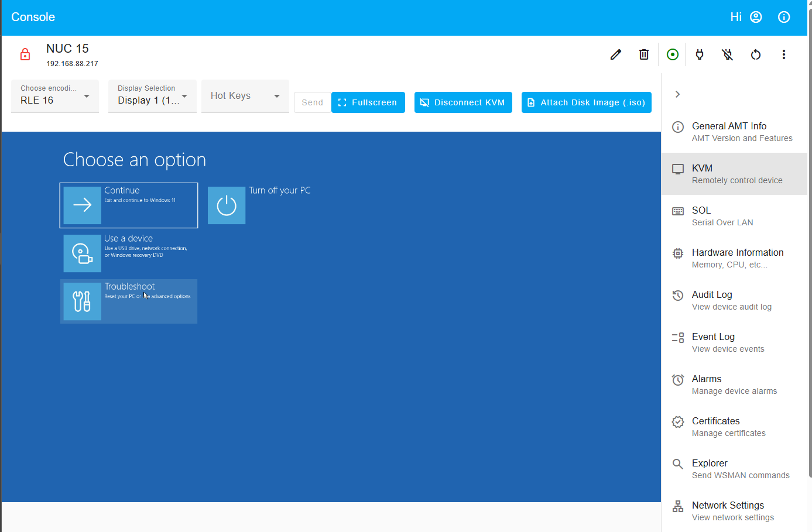Click Attach Disk Image (.iso)
Image resolution: width=812 pixels, height=532 pixels.
tap(586, 102)
